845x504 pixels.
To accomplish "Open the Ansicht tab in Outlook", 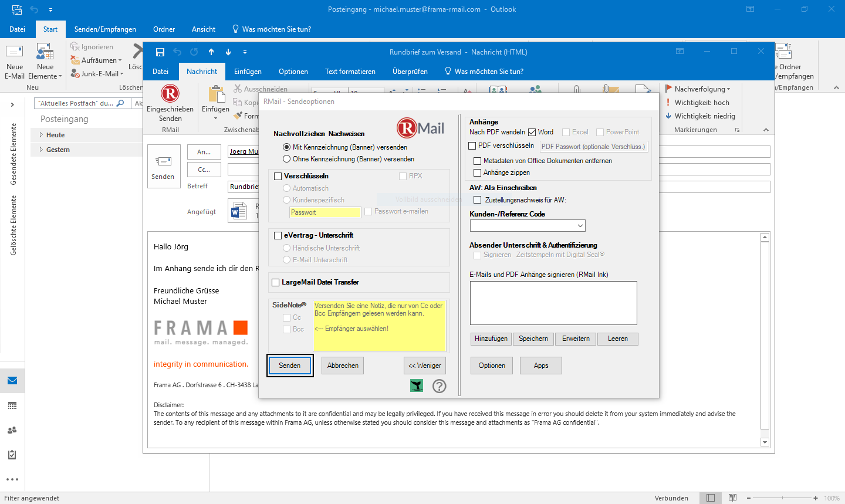I will (204, 29).
